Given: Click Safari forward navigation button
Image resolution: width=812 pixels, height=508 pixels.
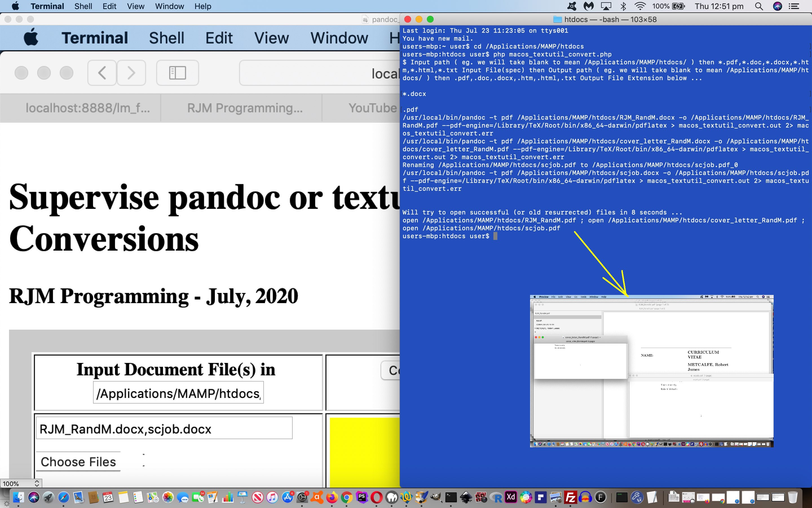Looking at the screenshot, I should pos(131,73).
